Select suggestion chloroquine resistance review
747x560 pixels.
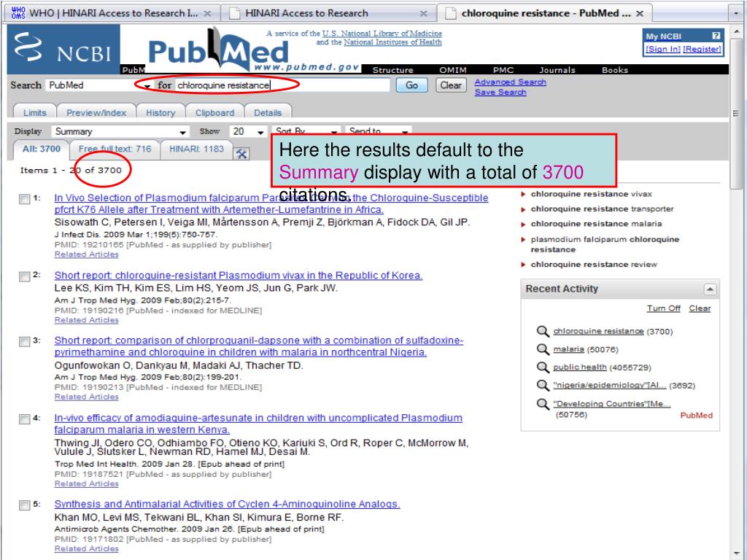594,265
